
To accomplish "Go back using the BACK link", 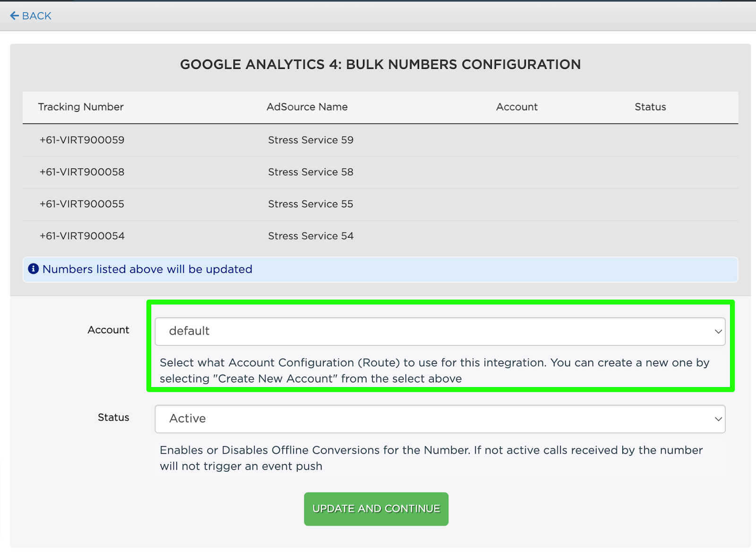I will 31,16.
